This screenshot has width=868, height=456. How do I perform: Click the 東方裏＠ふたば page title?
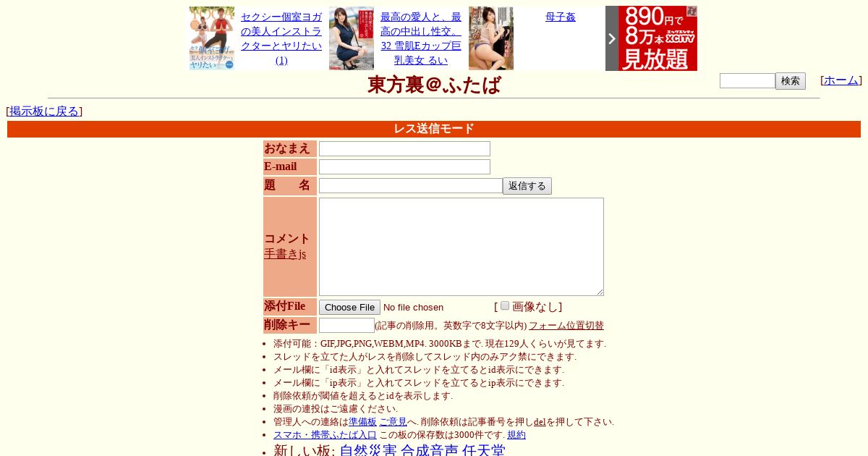click(434, 85)
